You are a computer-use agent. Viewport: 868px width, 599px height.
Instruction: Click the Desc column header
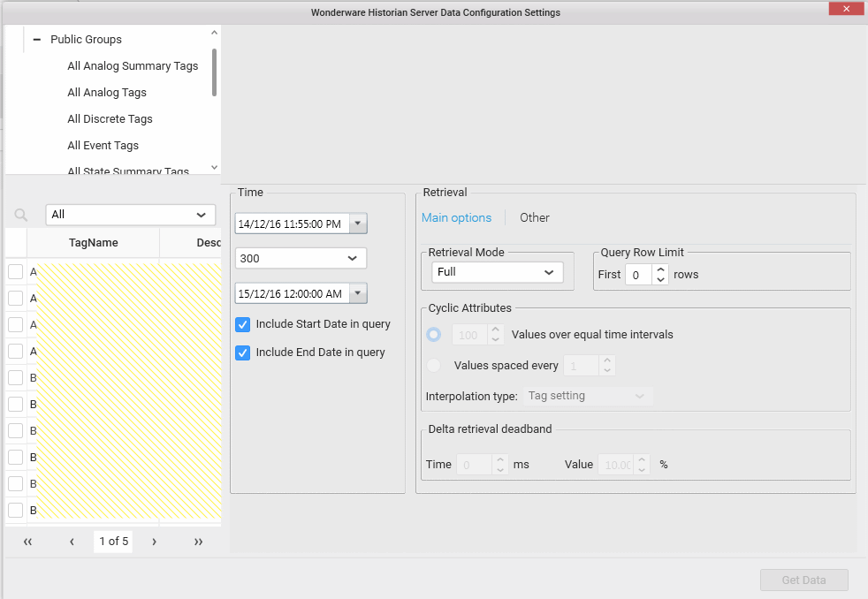(191, 242)
